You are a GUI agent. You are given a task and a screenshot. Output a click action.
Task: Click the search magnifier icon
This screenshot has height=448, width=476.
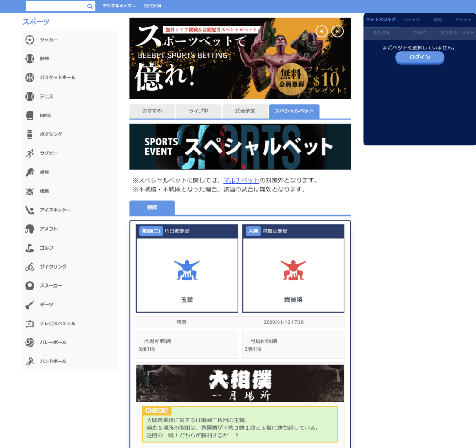point(90,6)
